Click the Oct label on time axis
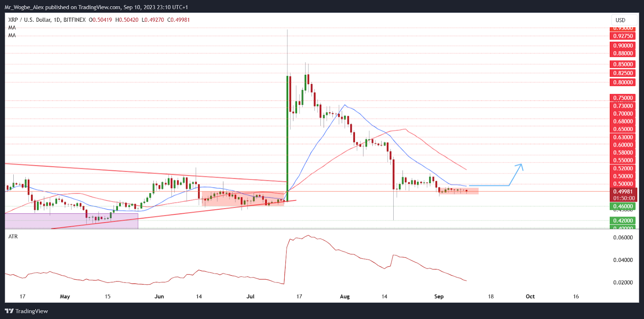 pyautogui.click(x=530, y=296)
